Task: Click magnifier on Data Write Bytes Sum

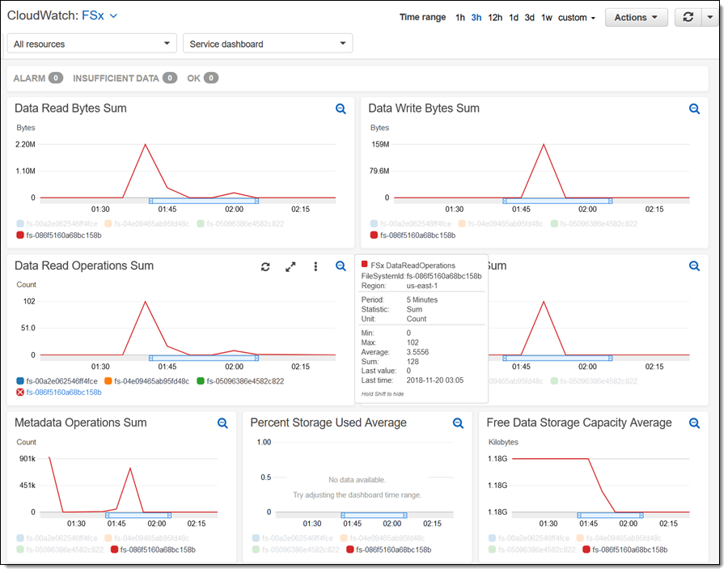Action: [693, 108]
